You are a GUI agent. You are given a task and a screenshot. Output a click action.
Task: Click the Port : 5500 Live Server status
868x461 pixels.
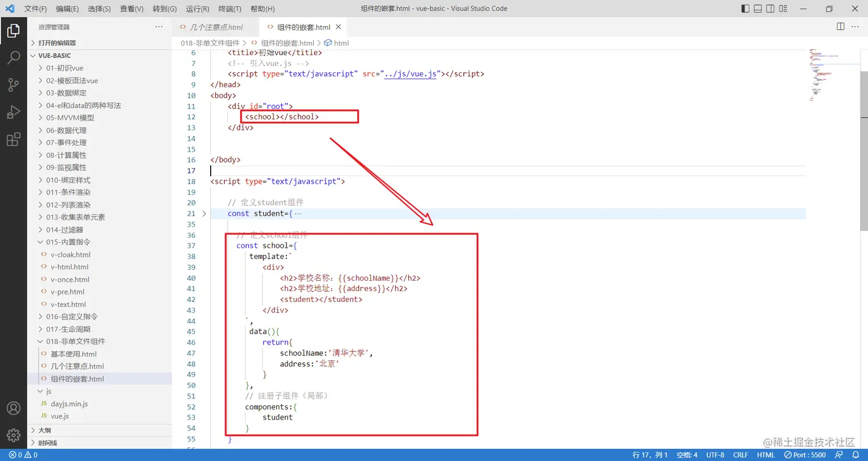pyautogui.click(x=805, y=455)
